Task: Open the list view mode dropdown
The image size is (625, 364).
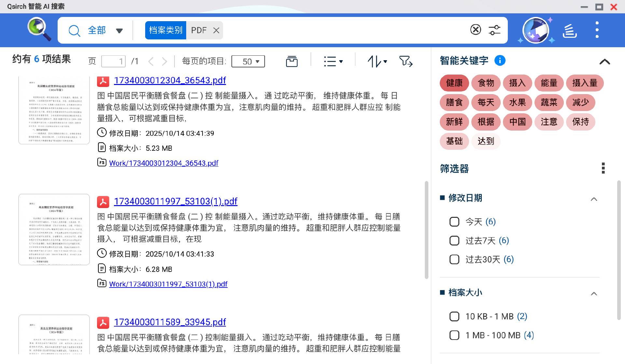Action: coord(333,61)
